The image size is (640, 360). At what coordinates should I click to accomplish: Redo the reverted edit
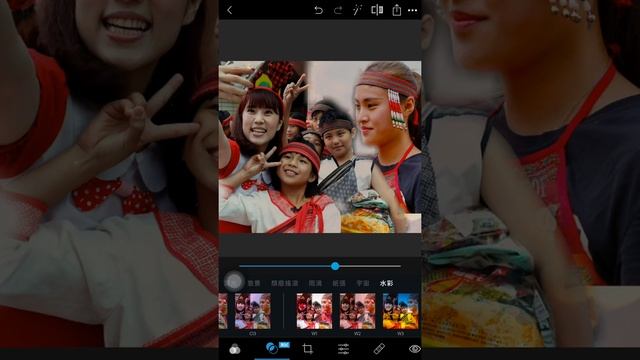338,10
